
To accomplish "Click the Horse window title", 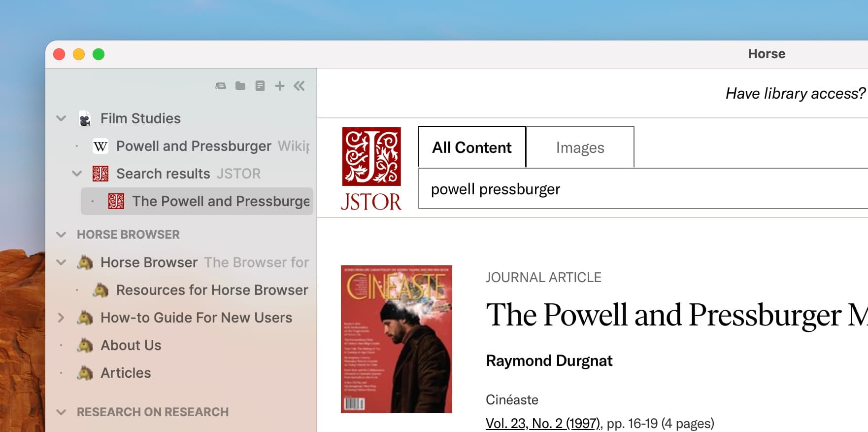I will coord(767,54).
